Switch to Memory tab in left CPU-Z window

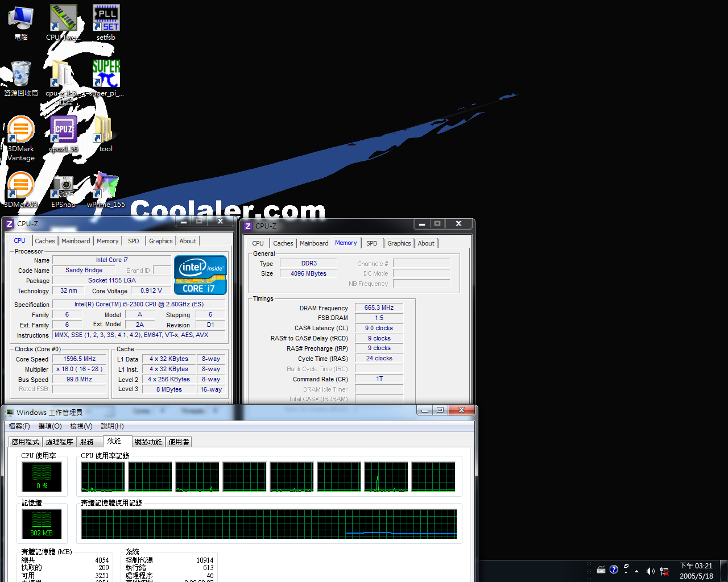click(x=107, y=241)
